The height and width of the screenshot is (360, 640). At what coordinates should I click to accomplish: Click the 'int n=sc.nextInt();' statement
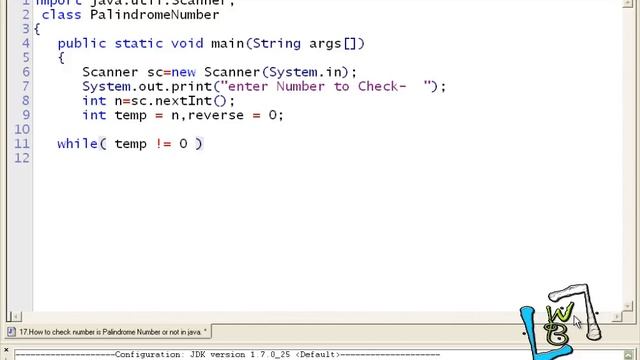tap(159, 101)
